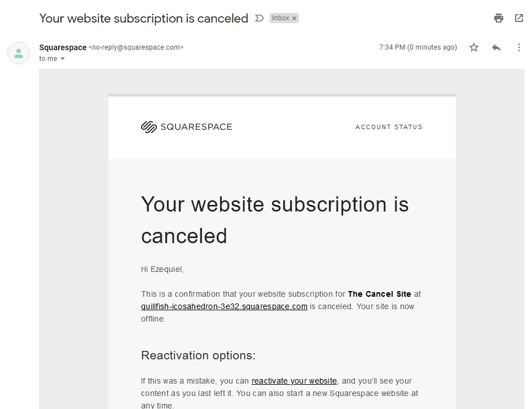Toggle the importance marker next to subject
Image resolution: width=532 pixels, height=409 pixels.
[x=259, y=18]
